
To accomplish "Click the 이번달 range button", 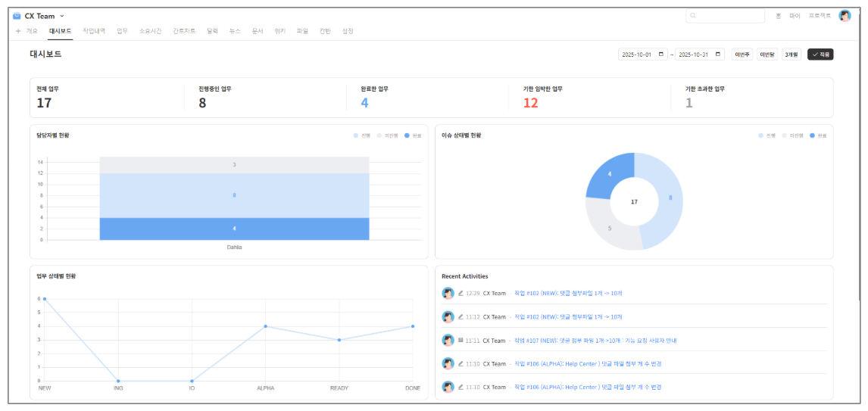I will coord(767,54).
